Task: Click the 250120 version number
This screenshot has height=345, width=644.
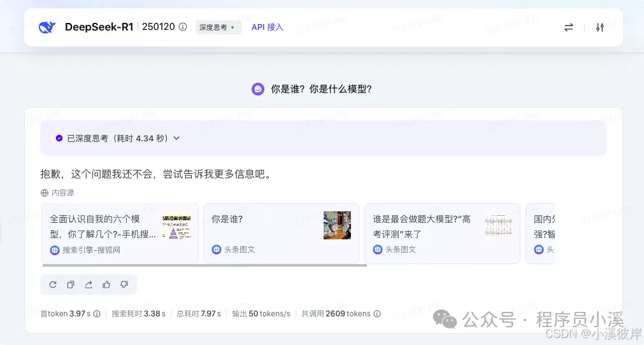Action: [x=159, y=27]
